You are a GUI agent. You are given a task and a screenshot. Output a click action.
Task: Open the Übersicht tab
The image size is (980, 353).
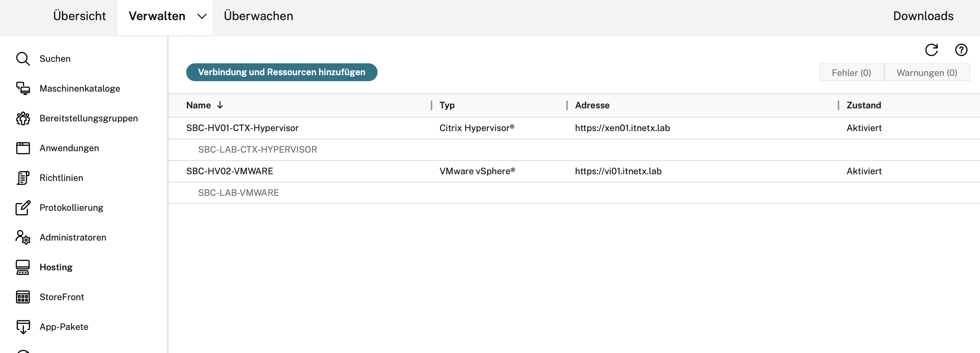(x=79, y=16)
